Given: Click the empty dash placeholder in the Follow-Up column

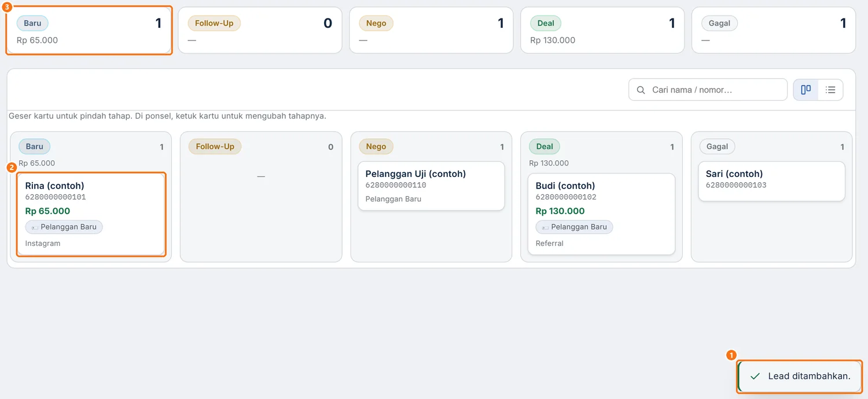Looking at the screenshot, I should (261, 176).
